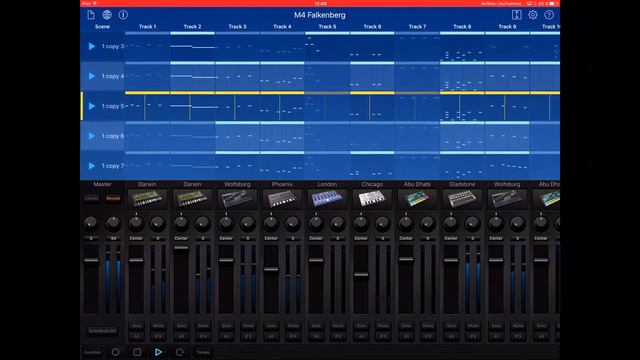
Task: Mute the London channel
Action: pyautogui.click(x=338, y=326)
